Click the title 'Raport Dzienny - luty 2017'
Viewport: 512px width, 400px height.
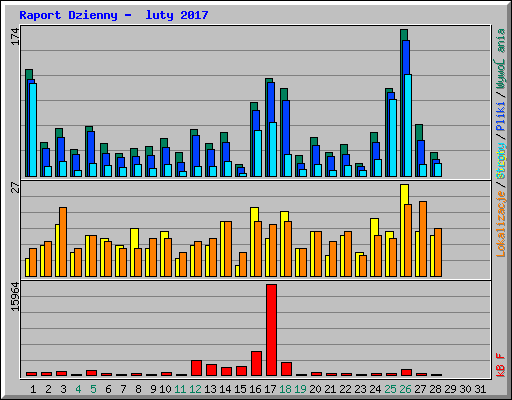[114, 15]
